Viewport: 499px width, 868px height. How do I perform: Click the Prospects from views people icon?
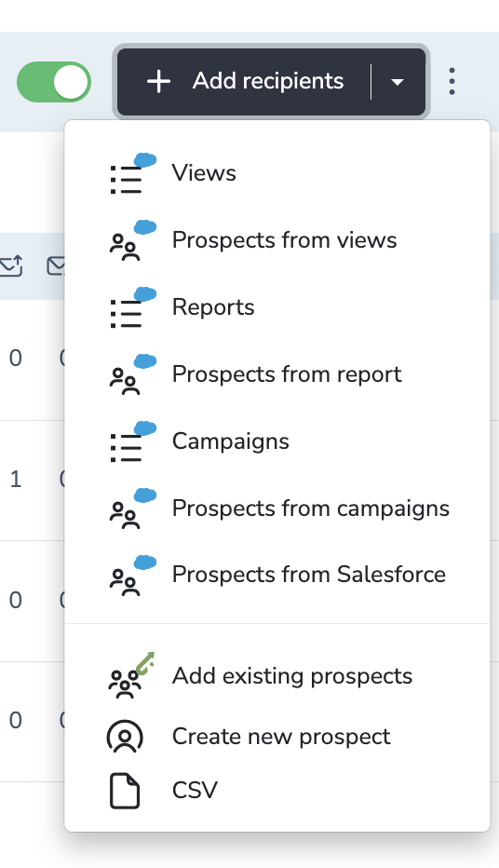133,240
